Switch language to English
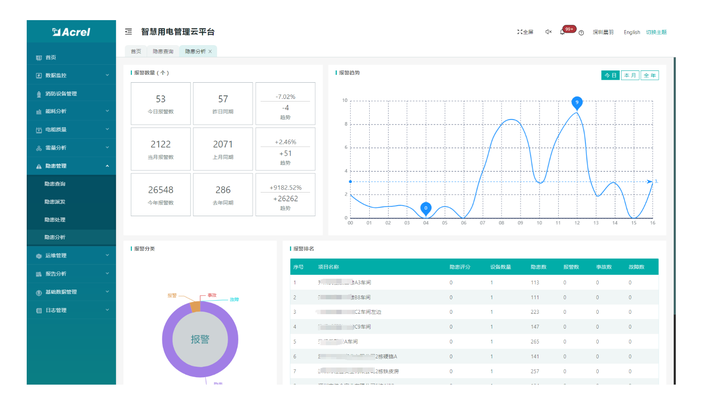The height and width of the screenshot is (403, 720). 631,32
